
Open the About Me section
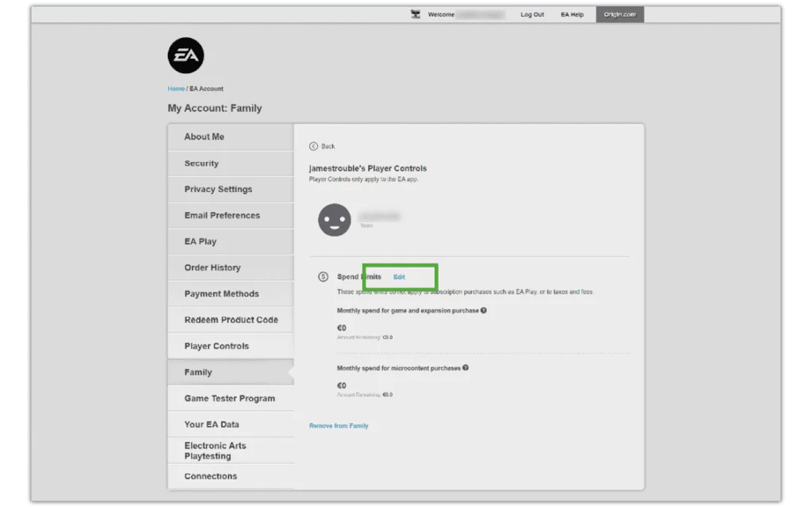(x=231, y=137)
